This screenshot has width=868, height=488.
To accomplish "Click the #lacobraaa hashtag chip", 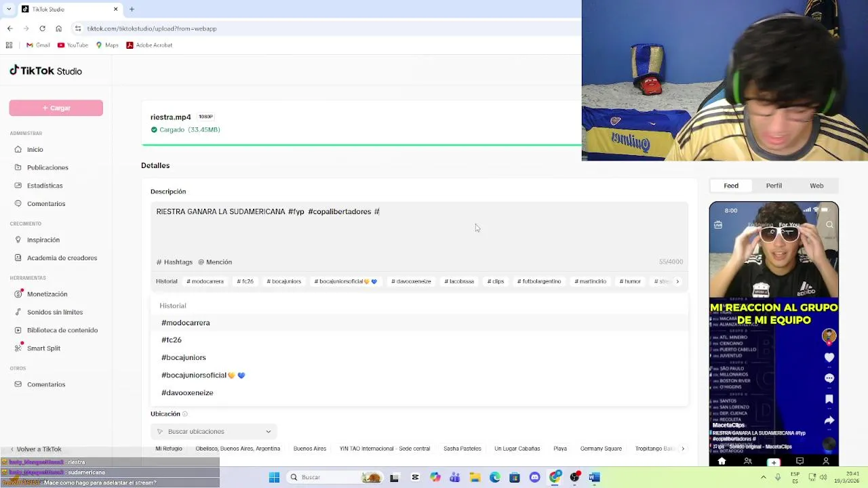I will 459,281.
